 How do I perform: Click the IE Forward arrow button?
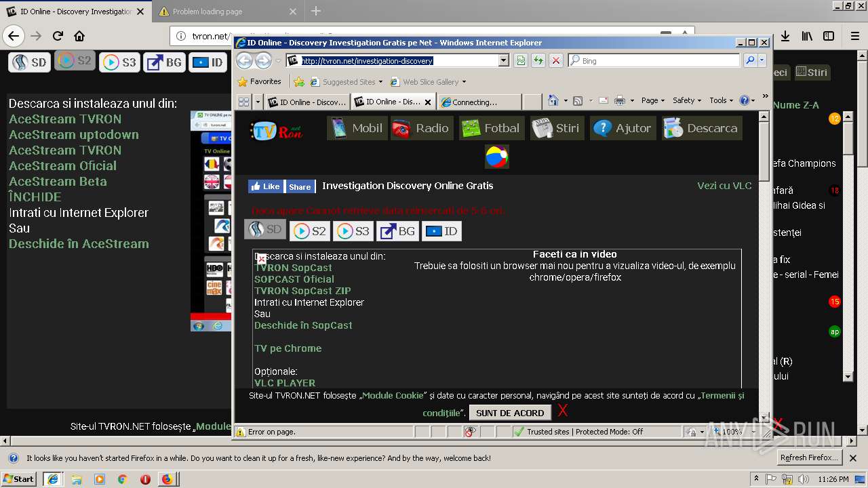click(263, 61)
